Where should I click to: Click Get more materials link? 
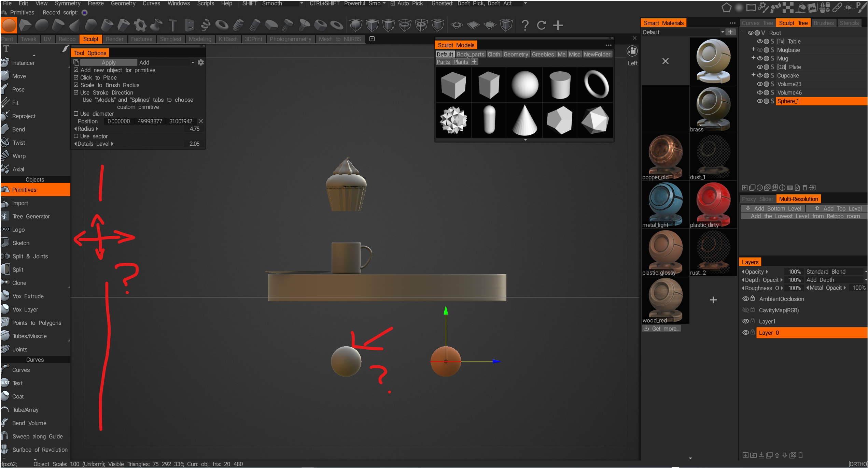tap(661, 328)
